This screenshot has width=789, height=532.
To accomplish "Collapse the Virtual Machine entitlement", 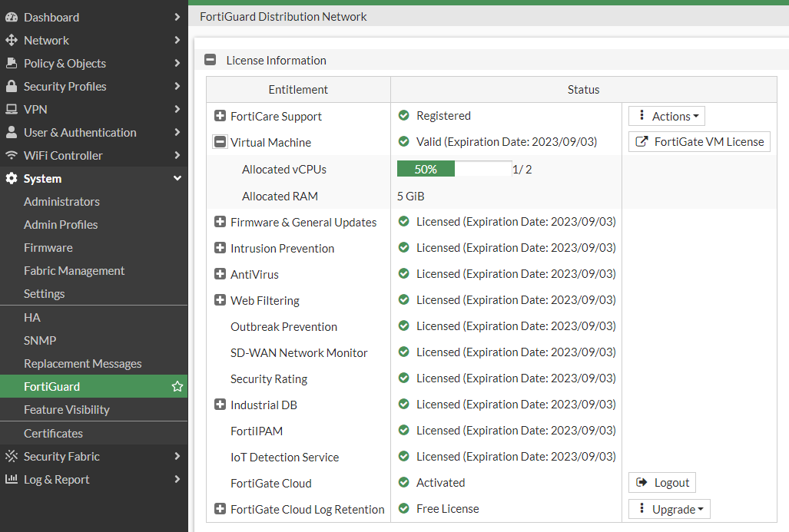I will 220,142.
